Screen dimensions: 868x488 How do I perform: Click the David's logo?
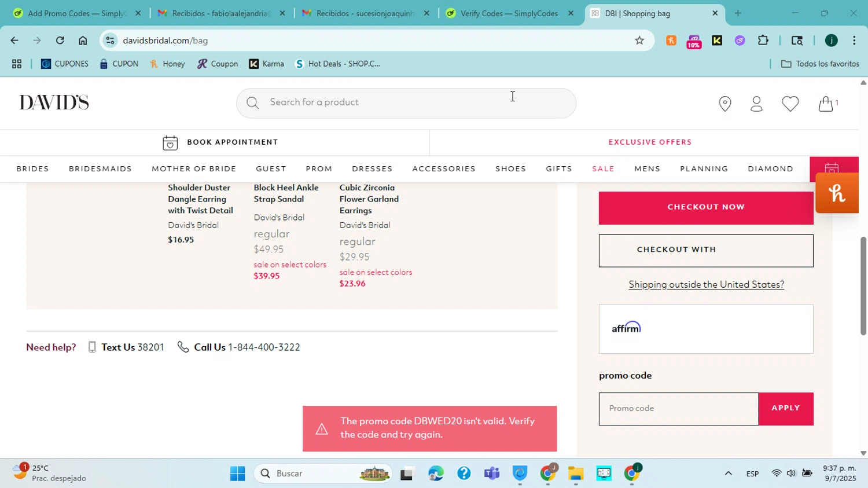(x=54, y=103)
